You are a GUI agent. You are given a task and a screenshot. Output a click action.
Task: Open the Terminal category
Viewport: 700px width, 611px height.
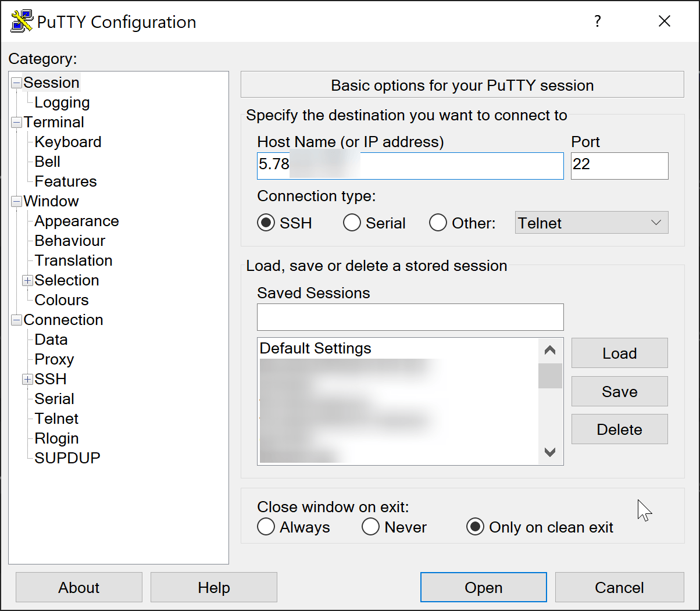click(53, 122)
